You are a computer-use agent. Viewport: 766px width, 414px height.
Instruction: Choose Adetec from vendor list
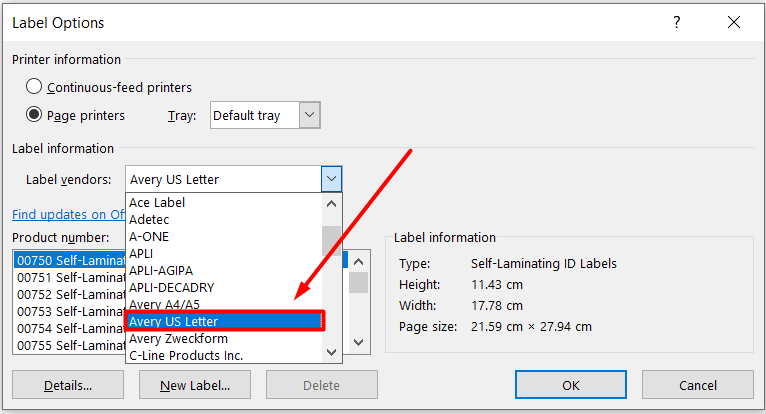point(224,219)
